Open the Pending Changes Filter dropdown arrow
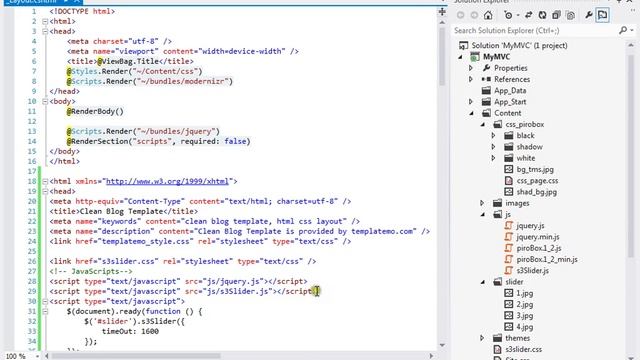Image resolution: width=640 pixels, height=360 pixels. pos(518,16)
